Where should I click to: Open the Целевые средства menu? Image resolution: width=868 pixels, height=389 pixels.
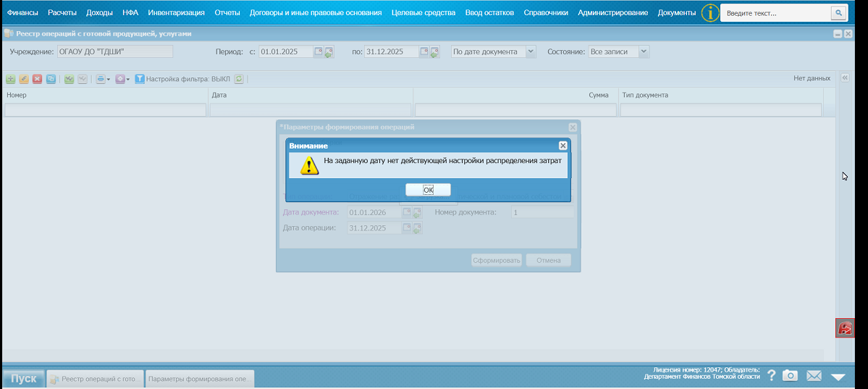point(423,12)
